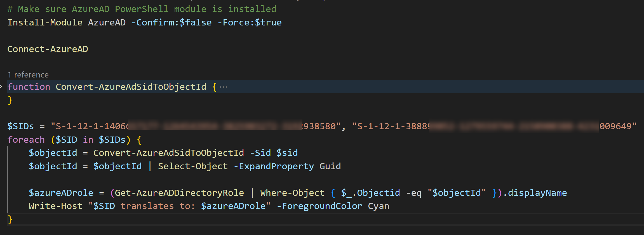644x235 pixels.
Task: Open the "1 reference" CodeLens link
Action: [x=28, y=75]
